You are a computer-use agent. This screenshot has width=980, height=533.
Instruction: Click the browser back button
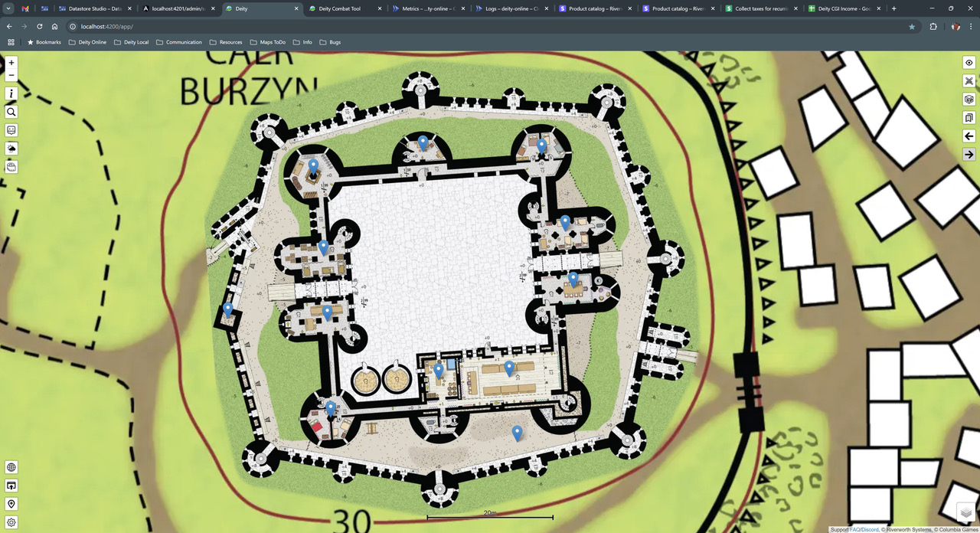9,26
